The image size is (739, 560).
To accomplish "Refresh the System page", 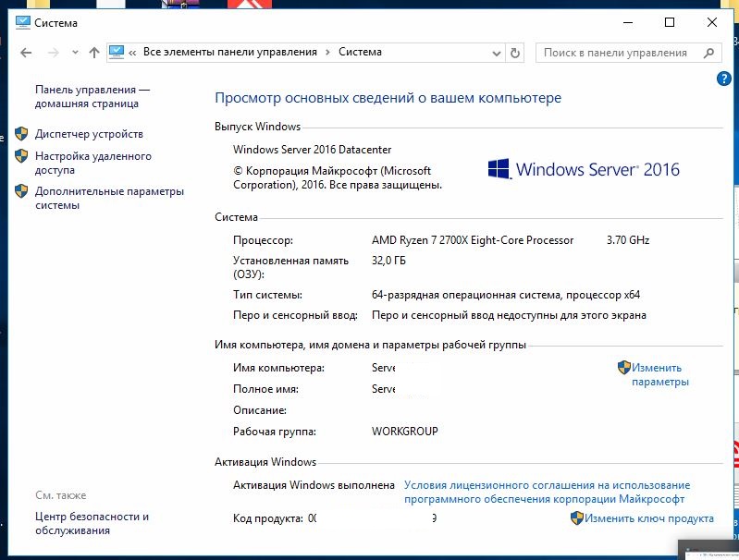I will 515,53.
